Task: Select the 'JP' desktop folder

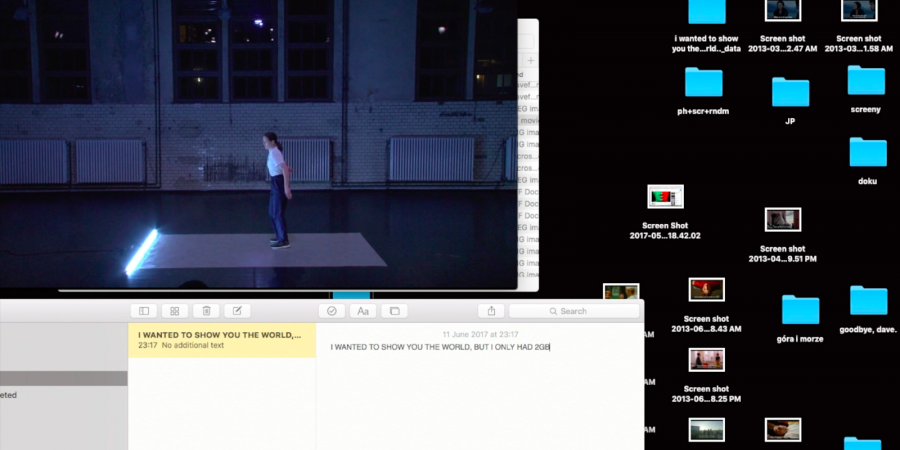Action: pyautogui.click(x=790, y=92)
